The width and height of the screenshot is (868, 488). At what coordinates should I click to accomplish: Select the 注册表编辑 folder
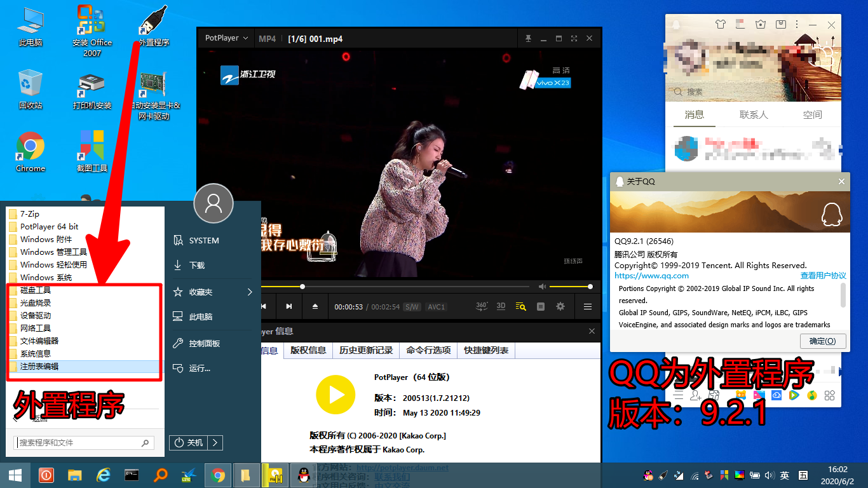point(85,367)
